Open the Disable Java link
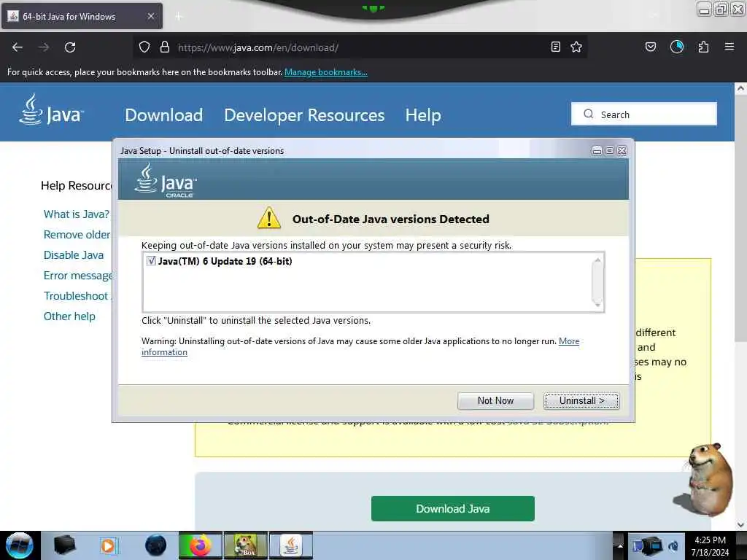Screen dimensions: 747x560 [x=74, y=255]
